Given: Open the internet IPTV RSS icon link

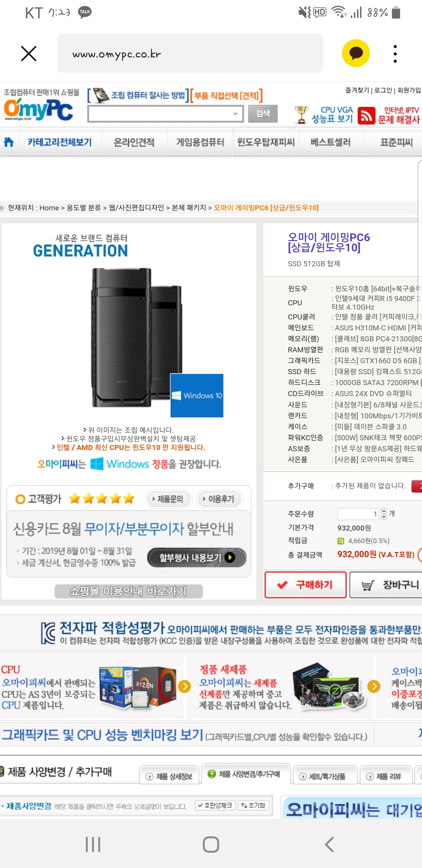Looking at the screenshot, I should 367,116.
